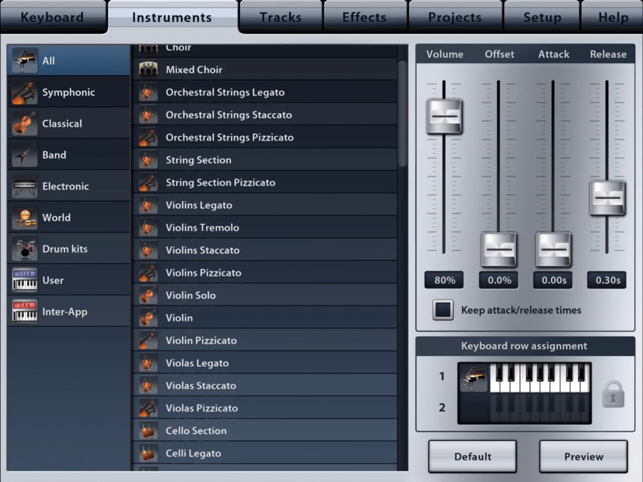Viewport: 643px width, 482px height.
Task: Click the Release slider handle
Action: [607, 198]
